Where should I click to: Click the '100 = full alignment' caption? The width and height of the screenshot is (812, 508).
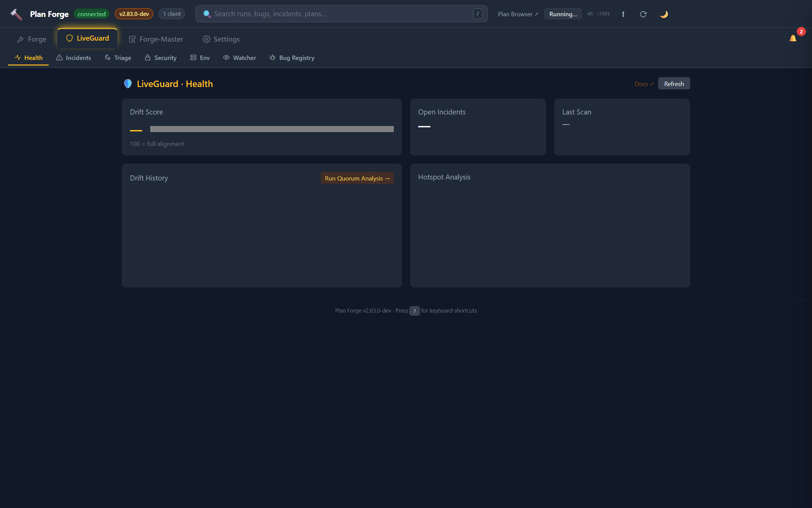[157, 144]
